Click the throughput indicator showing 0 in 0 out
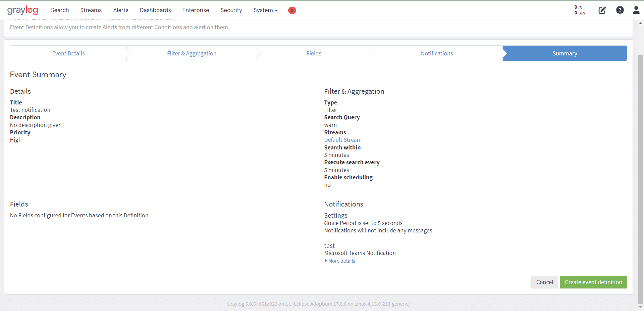The width and height of the screenshot is (644, 311). coord(580,10)
